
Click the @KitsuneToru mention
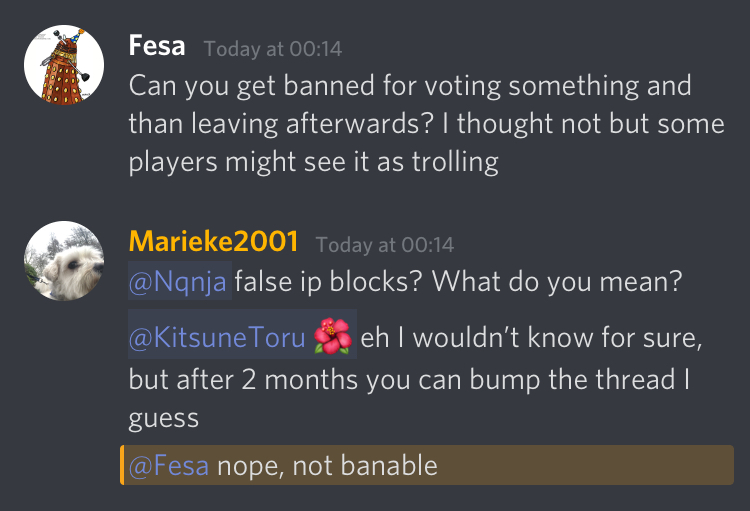point(217,337)
